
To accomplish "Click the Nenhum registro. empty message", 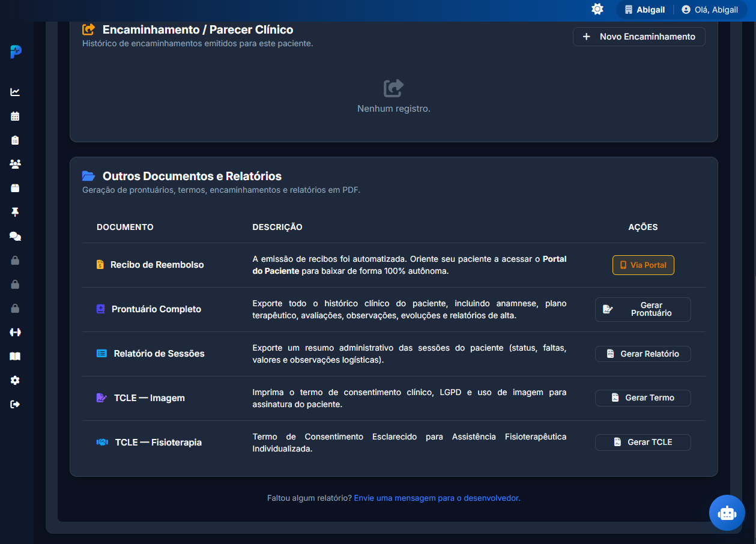I will pyautogui.click(x=394, y=109).
